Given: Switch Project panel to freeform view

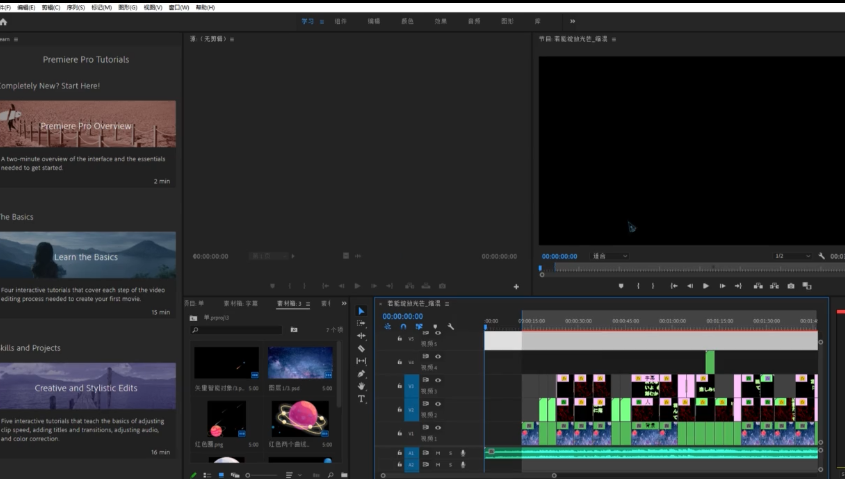Looking at the screenshot, I should click(235, 475).
